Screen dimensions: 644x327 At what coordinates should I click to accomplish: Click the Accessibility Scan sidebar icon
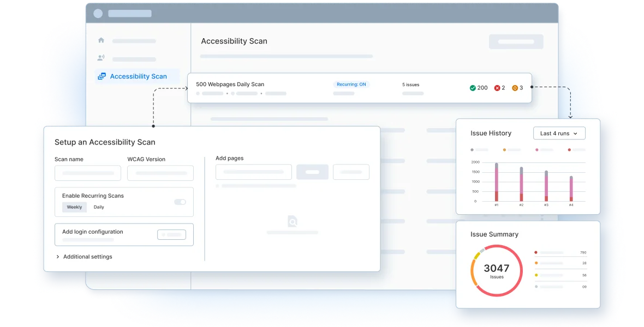(x=102, y=76)
